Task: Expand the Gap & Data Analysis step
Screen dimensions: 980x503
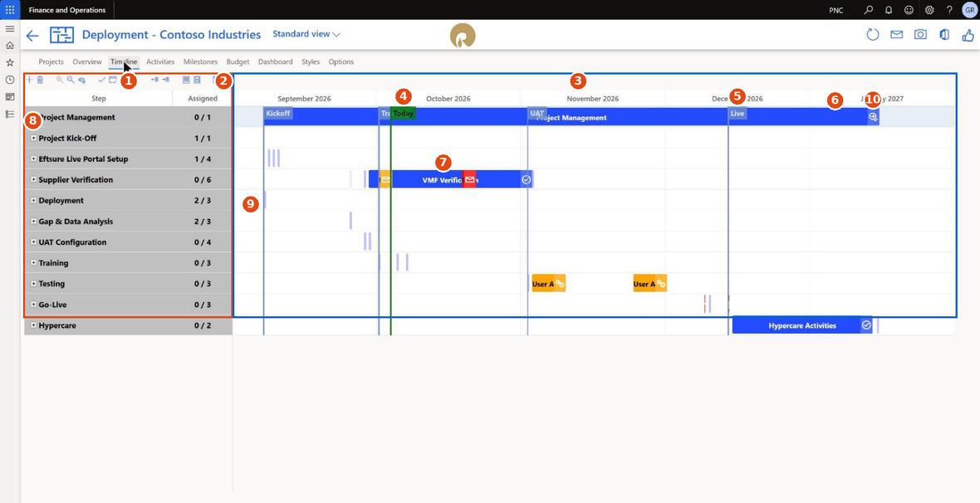Action: [x=34, y=221]
